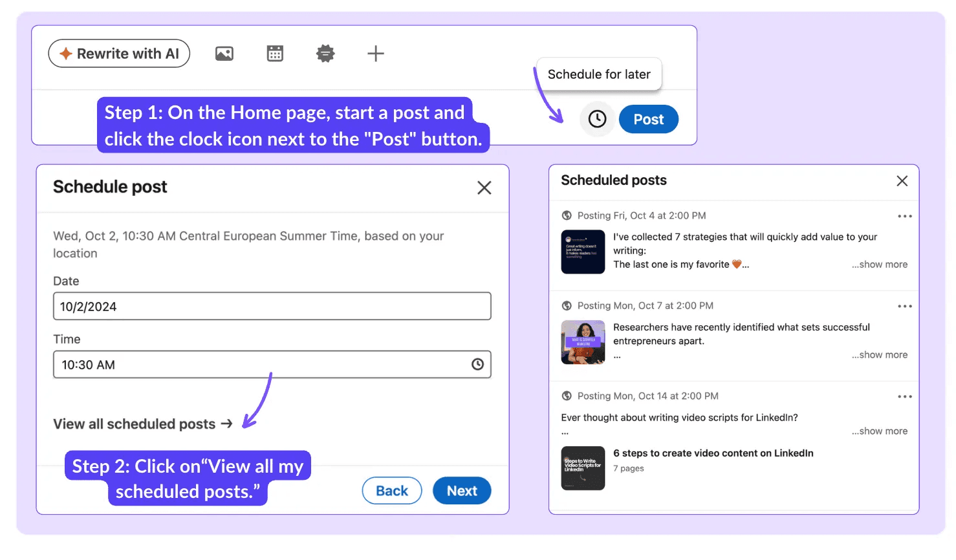Open the time picker clock icon
956x560 pixels.
(x=477, y=365)
